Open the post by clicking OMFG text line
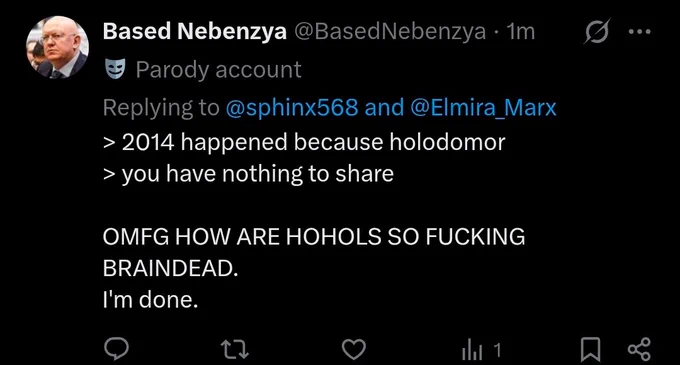This screenshot has width=680, height=365. [x=314, y=237]
